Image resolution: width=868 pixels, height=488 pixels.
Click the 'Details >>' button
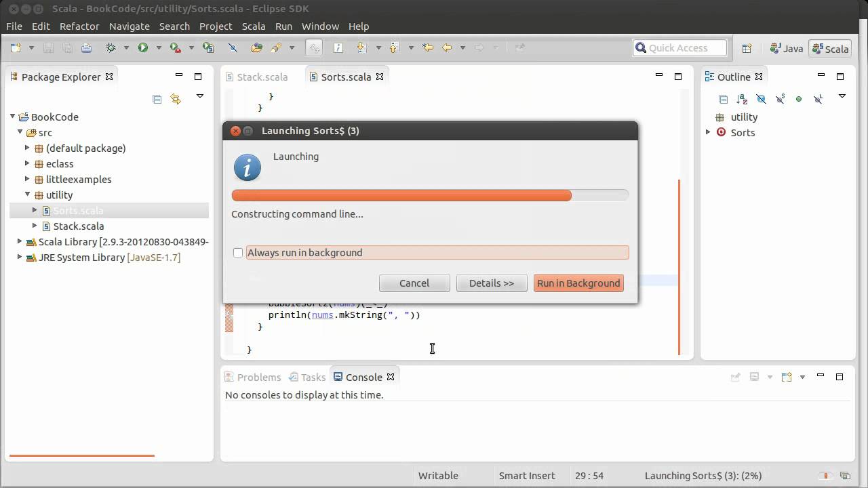coord(492,283)
